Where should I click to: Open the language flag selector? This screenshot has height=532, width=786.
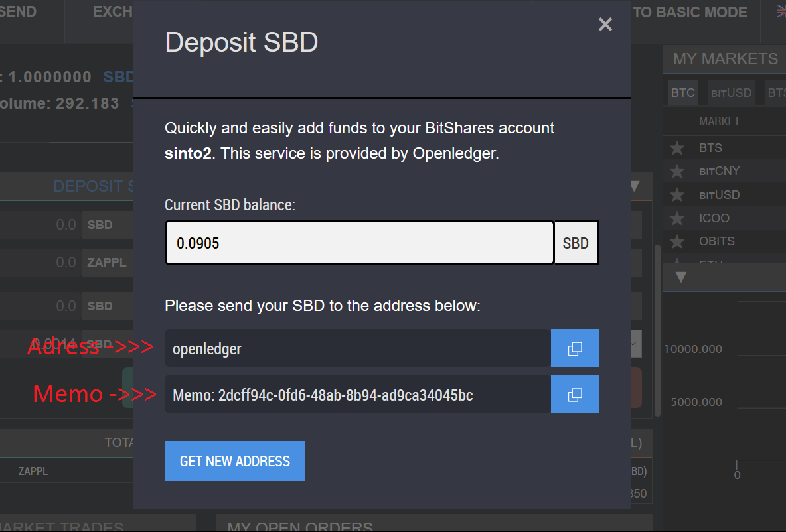(781, 11)
